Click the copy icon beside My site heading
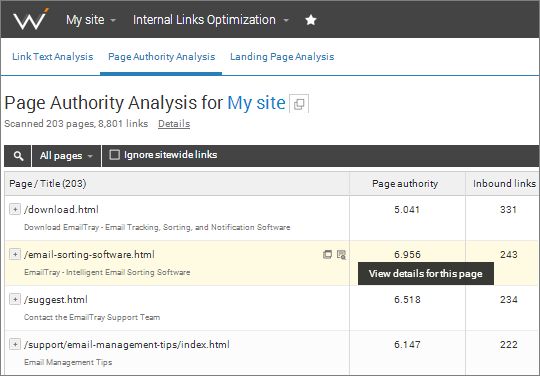 299,104
